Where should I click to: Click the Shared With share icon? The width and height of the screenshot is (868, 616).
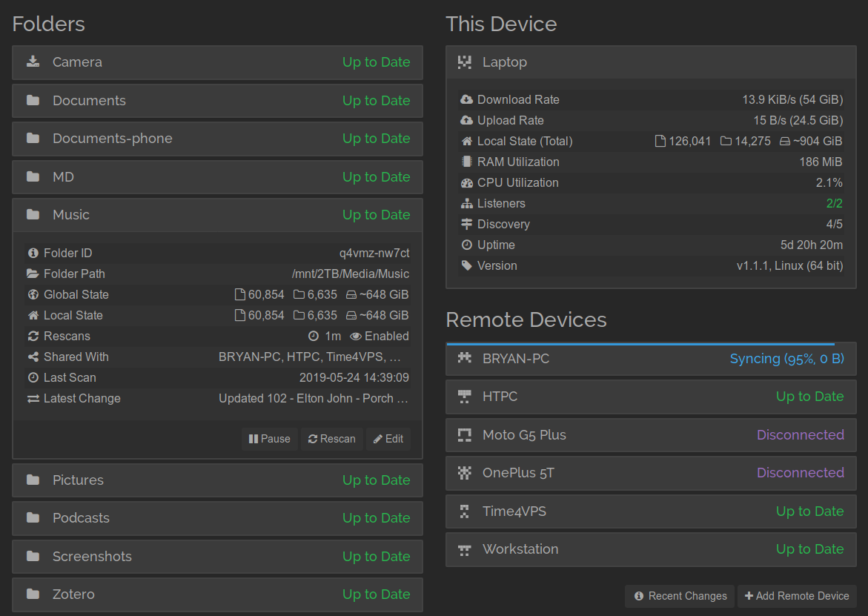point(33,357)
